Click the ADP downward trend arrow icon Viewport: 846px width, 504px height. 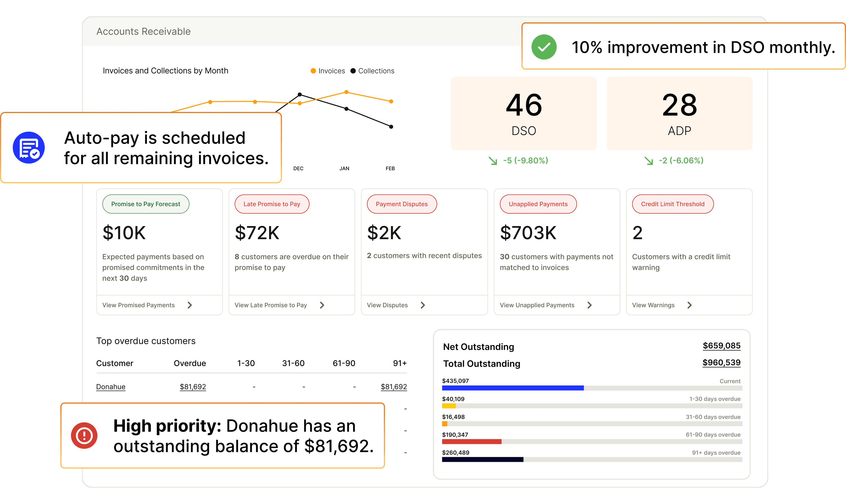pyautogui.click(x=649, y=161)
